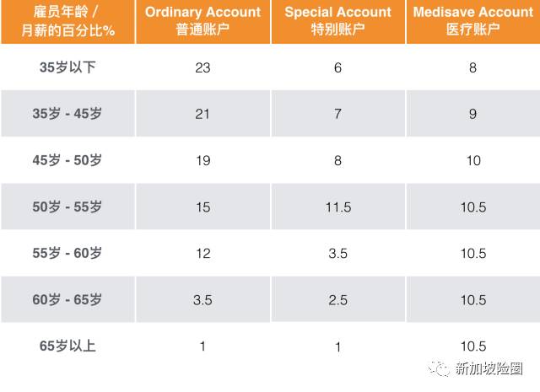Viewport: 540px width, 392px height.
Task: Select the Ordinary Account 普通账户 column header
Action: pos(202,20)
